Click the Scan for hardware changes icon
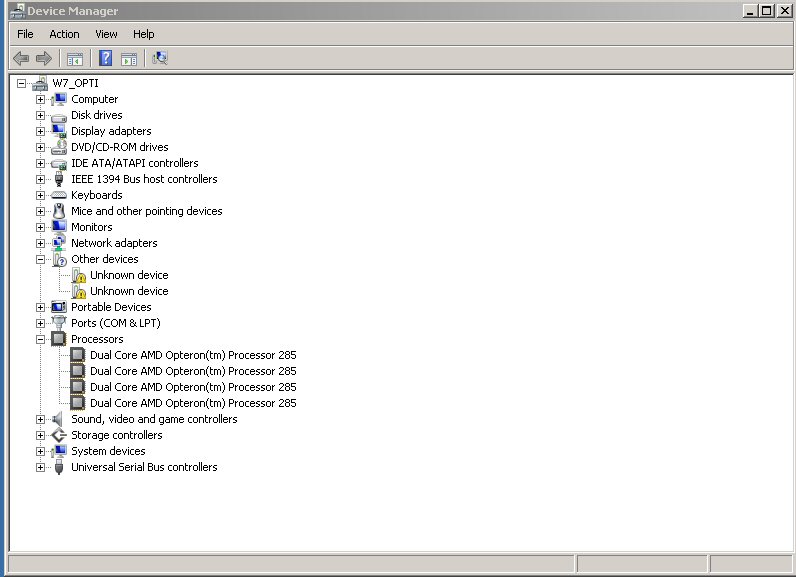796x577 pixels. click(160, 58)
